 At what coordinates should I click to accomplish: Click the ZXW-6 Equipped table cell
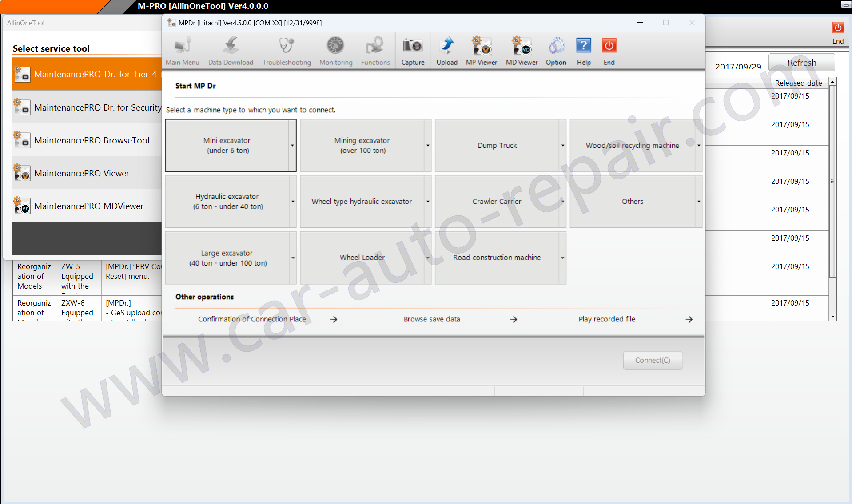(x=80, y=308)
